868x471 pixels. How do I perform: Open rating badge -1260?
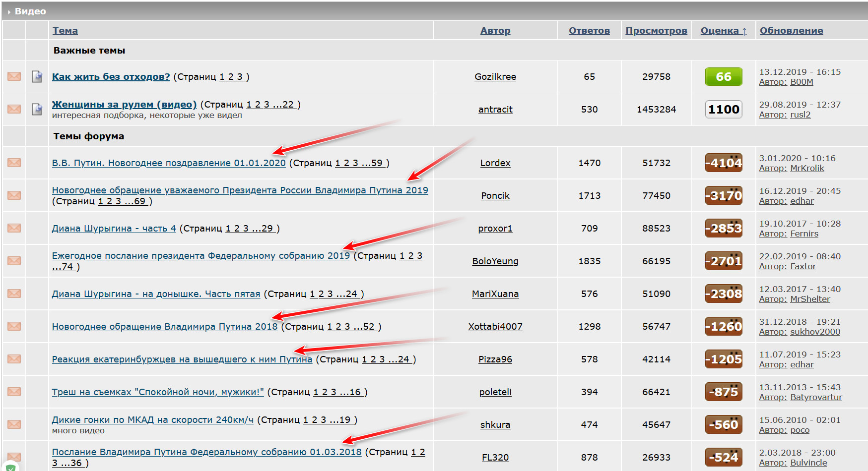pyautogui.click(x=724, y=326)
